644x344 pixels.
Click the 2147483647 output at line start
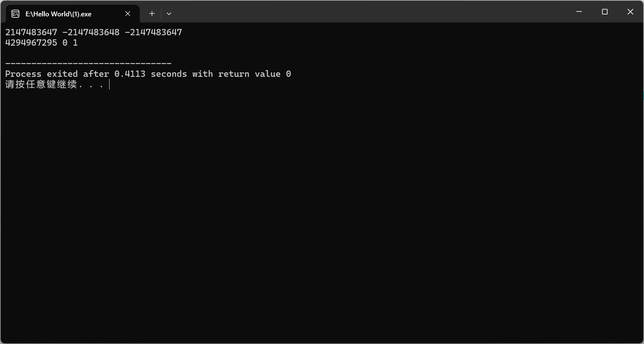31,32
